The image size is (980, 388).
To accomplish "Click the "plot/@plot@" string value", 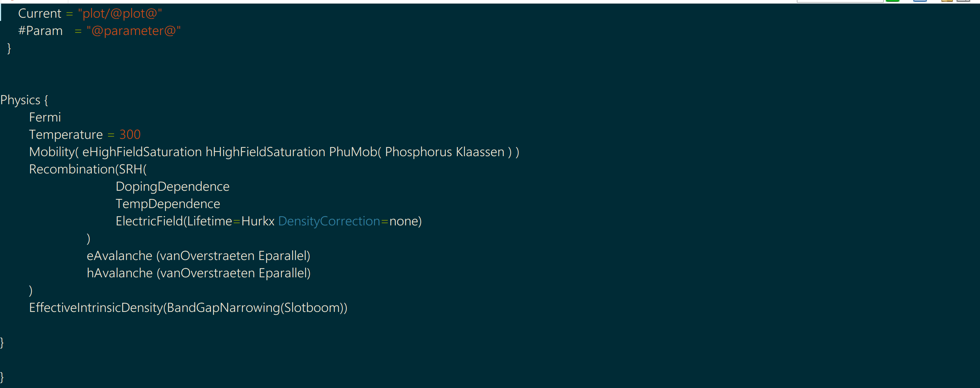I will tap(120, 14).
